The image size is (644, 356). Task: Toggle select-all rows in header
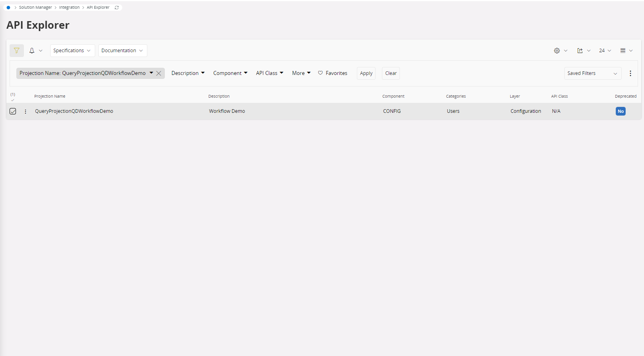(x=13, y=100)
